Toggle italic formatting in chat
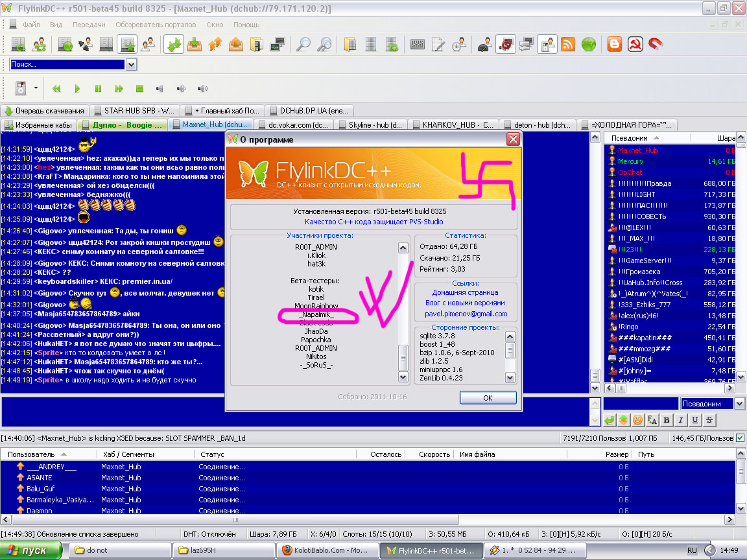Viewport: 747px width, 560px height. (x=681, y=420)
